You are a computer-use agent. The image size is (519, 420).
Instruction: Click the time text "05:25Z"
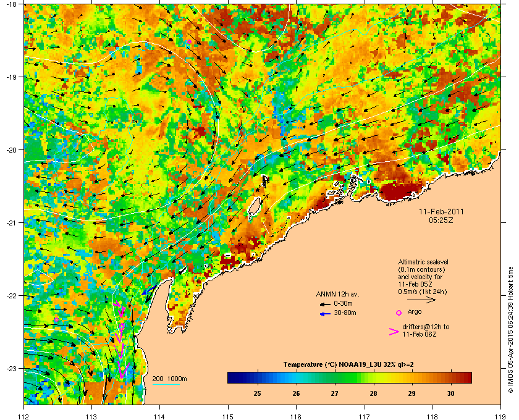[x=441, y=220]
